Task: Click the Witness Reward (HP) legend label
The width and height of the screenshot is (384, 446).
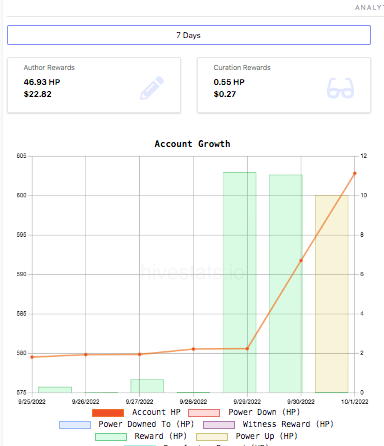Action: [288, 424]
